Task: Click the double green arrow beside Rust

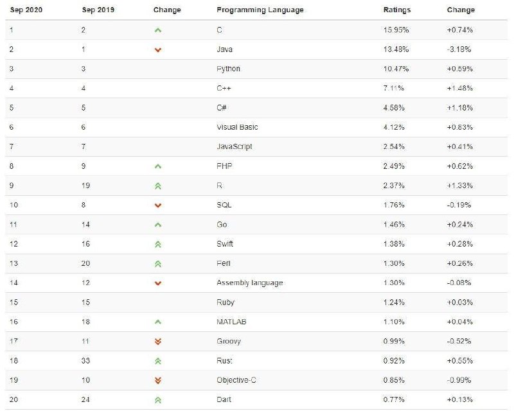Action: coord(157,361)
